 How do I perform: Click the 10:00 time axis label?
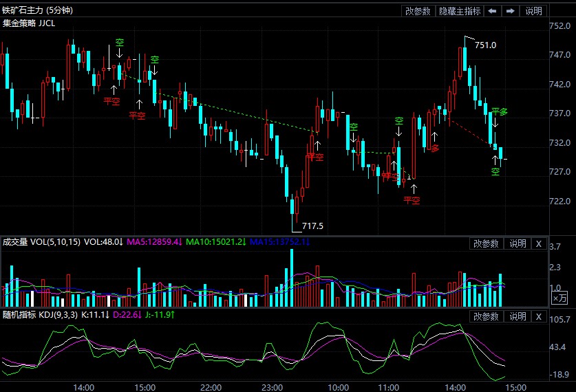(x=339, y=388)
